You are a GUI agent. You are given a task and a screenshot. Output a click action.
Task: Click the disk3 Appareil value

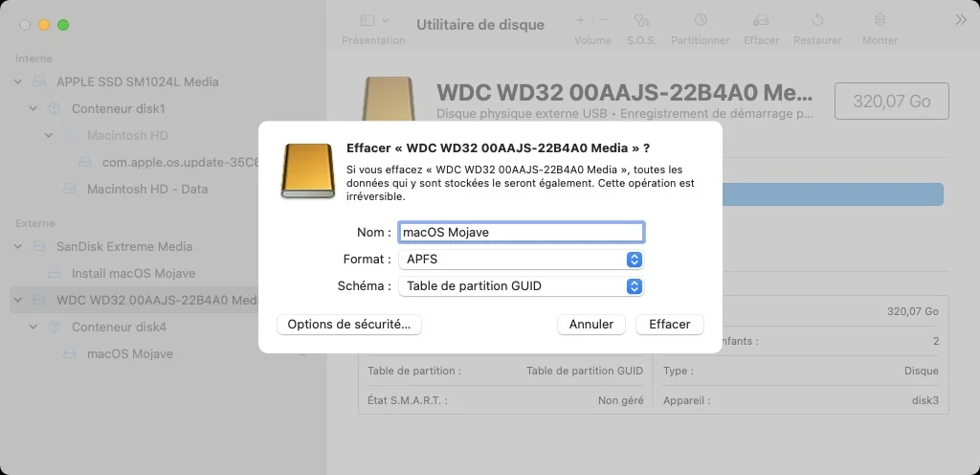click(x=925, y=400)
